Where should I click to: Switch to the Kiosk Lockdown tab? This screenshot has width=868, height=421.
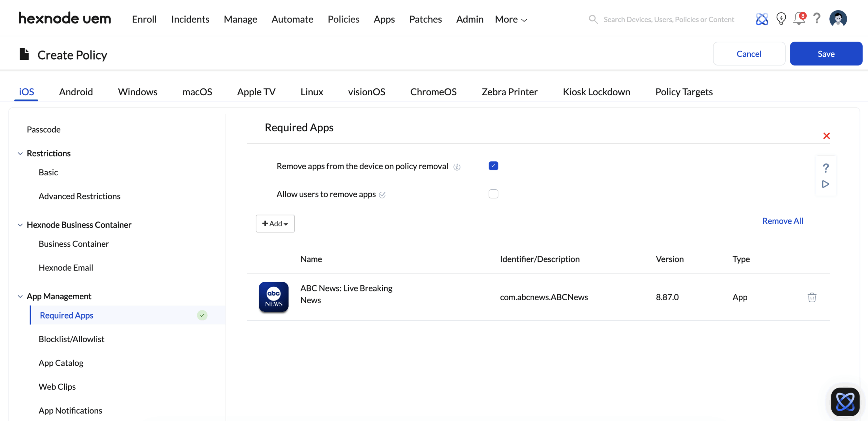596,92
